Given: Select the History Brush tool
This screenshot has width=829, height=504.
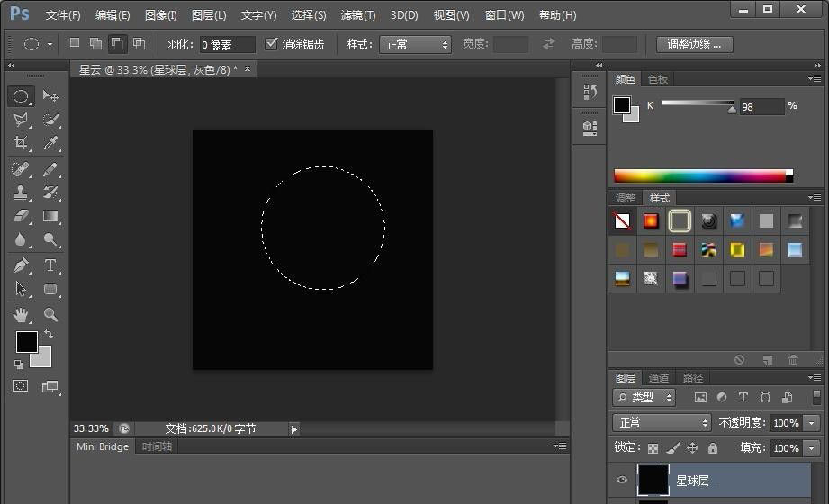Looking at the screenshot, I should (50, 193).
